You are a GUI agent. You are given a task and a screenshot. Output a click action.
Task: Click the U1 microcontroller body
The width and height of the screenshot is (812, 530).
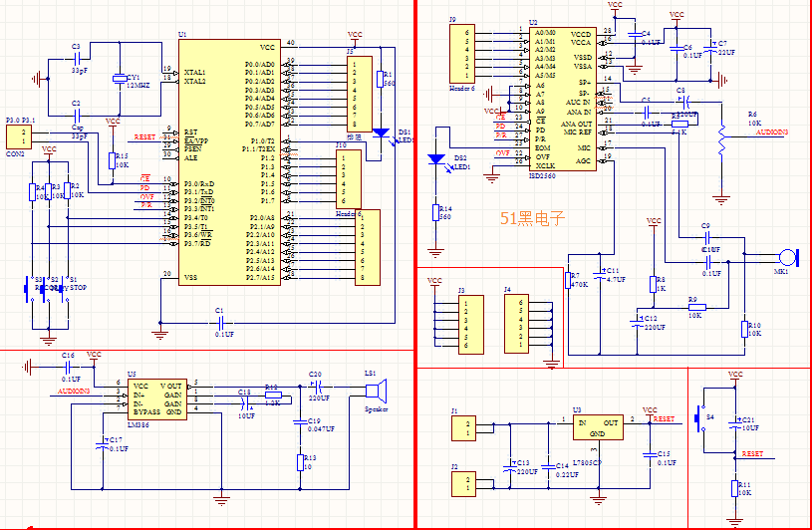229,162
